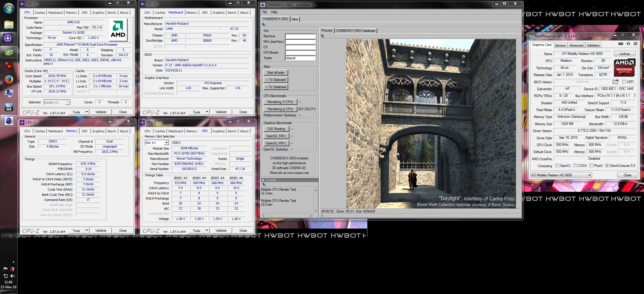Open the Socket #1 Selection dropdown
The width and height of the screenshot is (644, 294).
point(57,102)
